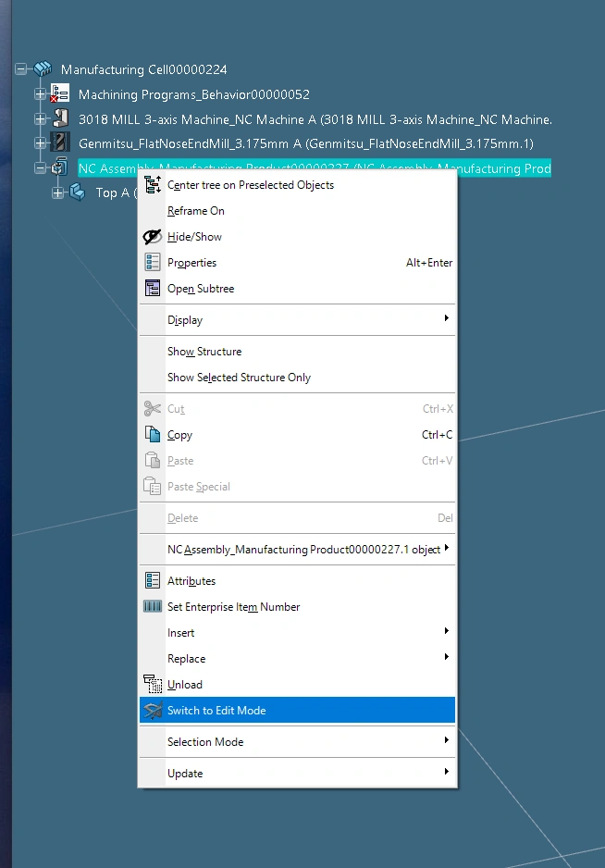
Task: Click the Top A part icon
Action: point(78,192)
